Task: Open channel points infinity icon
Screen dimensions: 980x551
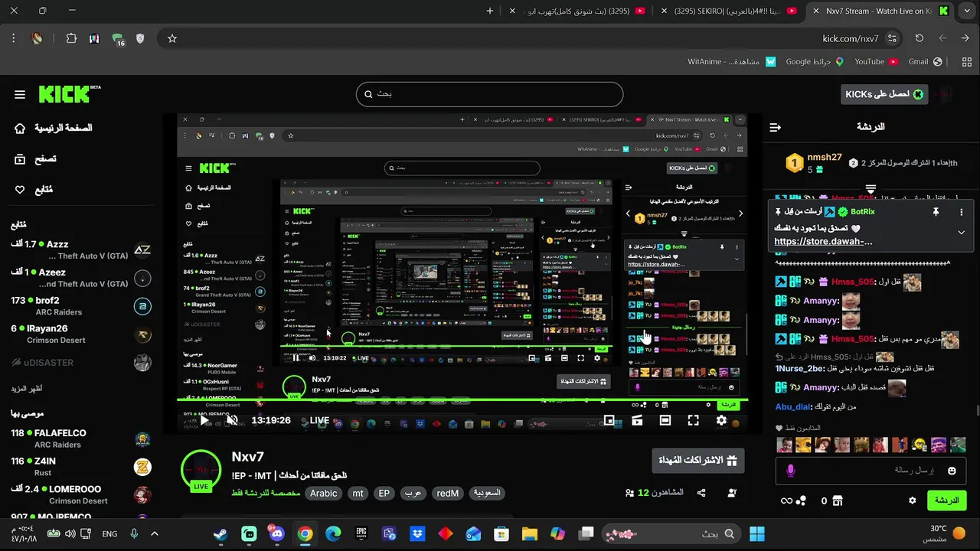Action: coord(786,500)
